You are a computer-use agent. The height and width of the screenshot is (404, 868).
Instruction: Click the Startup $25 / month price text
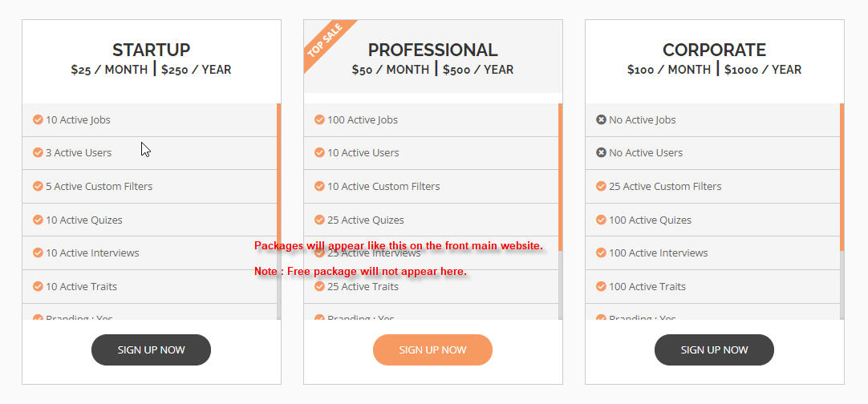109,70
